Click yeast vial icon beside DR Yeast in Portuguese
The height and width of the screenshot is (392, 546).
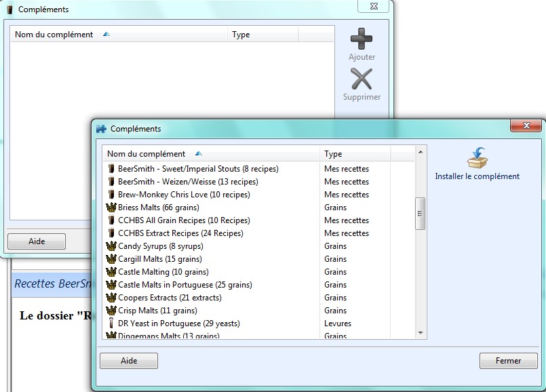coord(111,324)
